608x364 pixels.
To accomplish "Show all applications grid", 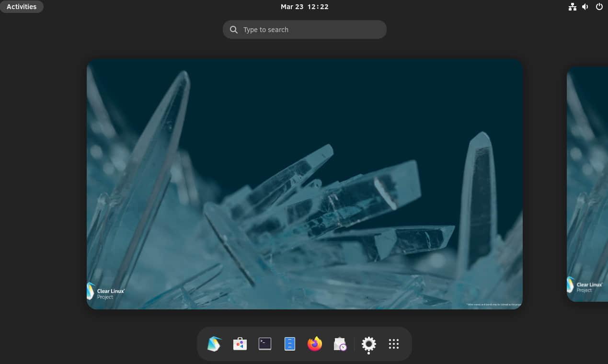I will pyautogui.click(x=394, y=344).
